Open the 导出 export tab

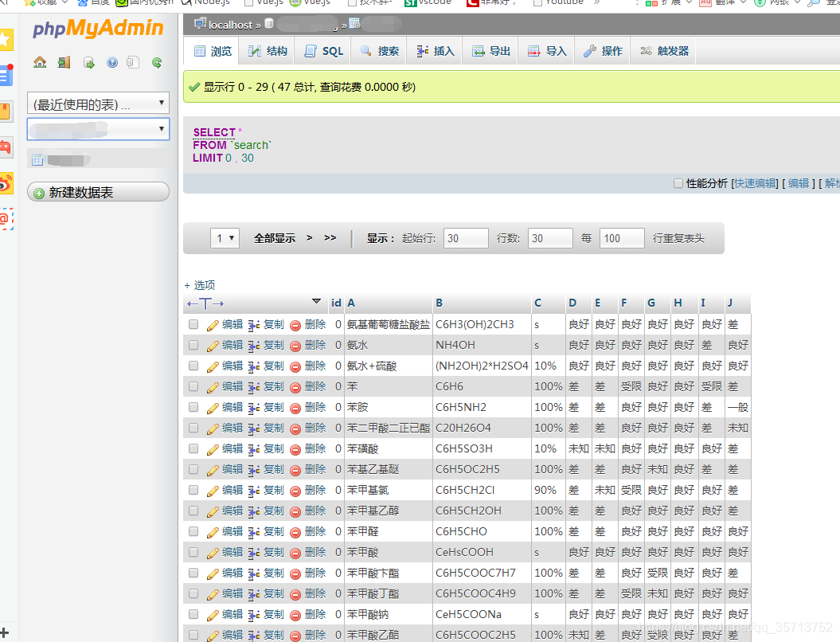click(490, 51)
